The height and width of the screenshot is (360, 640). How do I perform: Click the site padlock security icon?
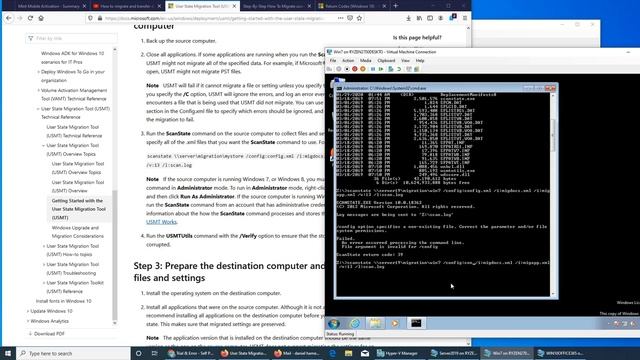tap(100, 18)
